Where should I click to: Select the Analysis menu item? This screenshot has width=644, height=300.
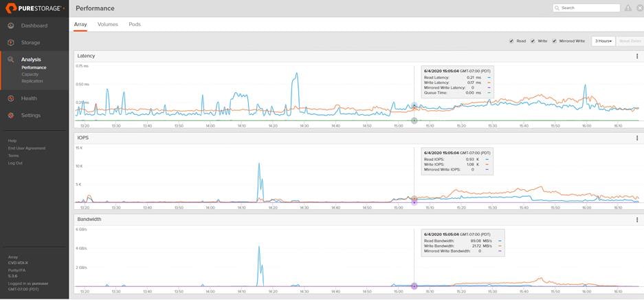click(x=31, y=60)
